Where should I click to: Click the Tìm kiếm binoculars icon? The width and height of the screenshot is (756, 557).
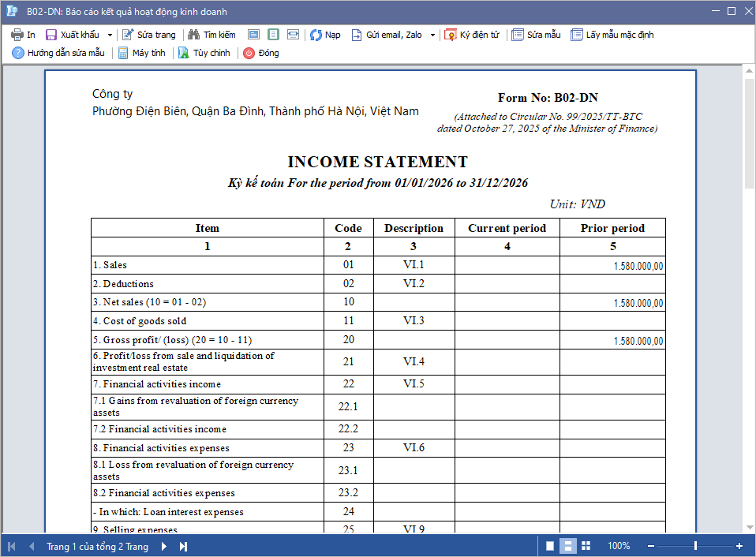(x=193, y=35)
